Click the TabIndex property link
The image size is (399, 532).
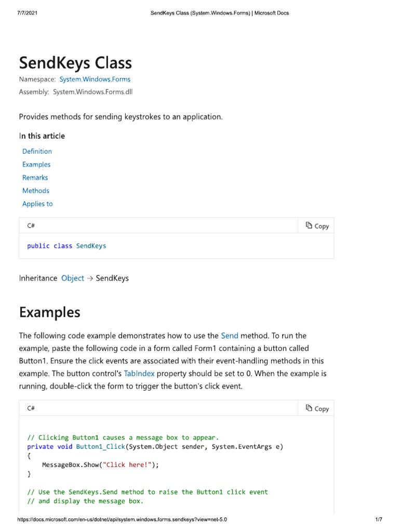tap(139, 374)
